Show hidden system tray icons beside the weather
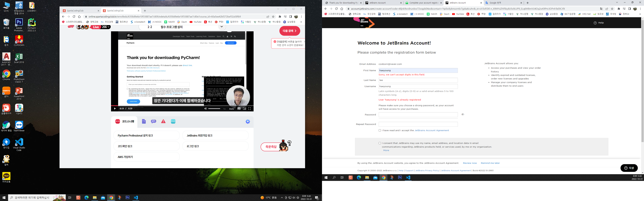The height and width of the screenshot is (201, 644). tap(282, 197)
